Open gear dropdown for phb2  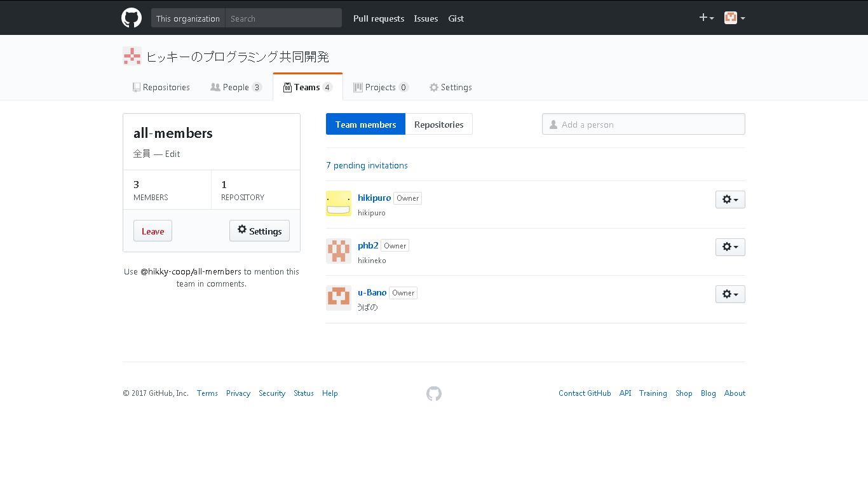[730, 247]
